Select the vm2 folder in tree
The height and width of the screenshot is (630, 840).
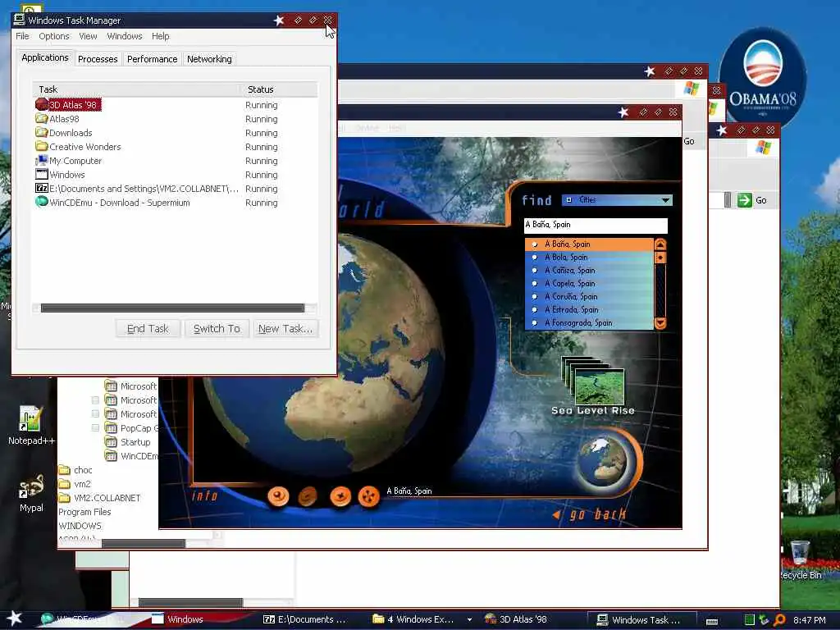coord(75,484)
